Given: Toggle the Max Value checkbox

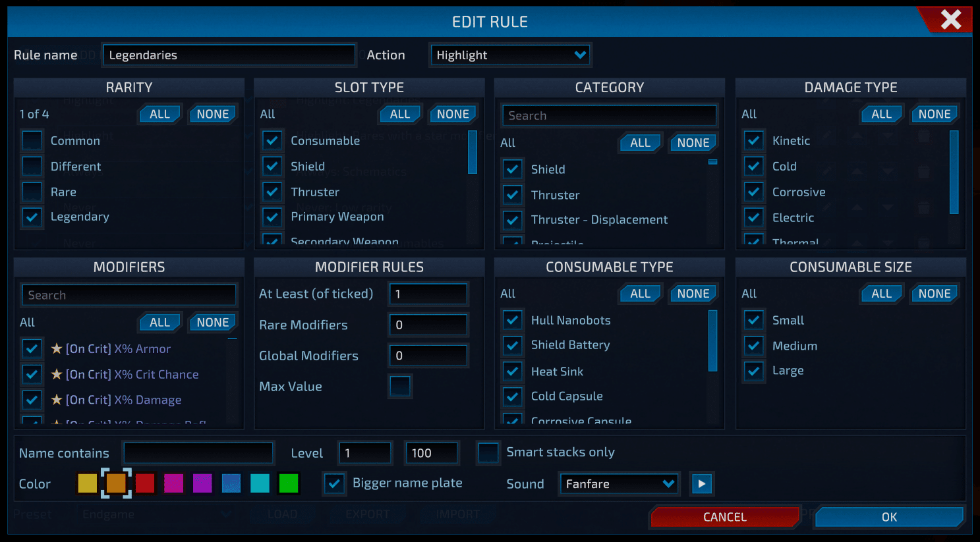Looking at the screenshot, I should pyautogui.click(x=400, y=387).
